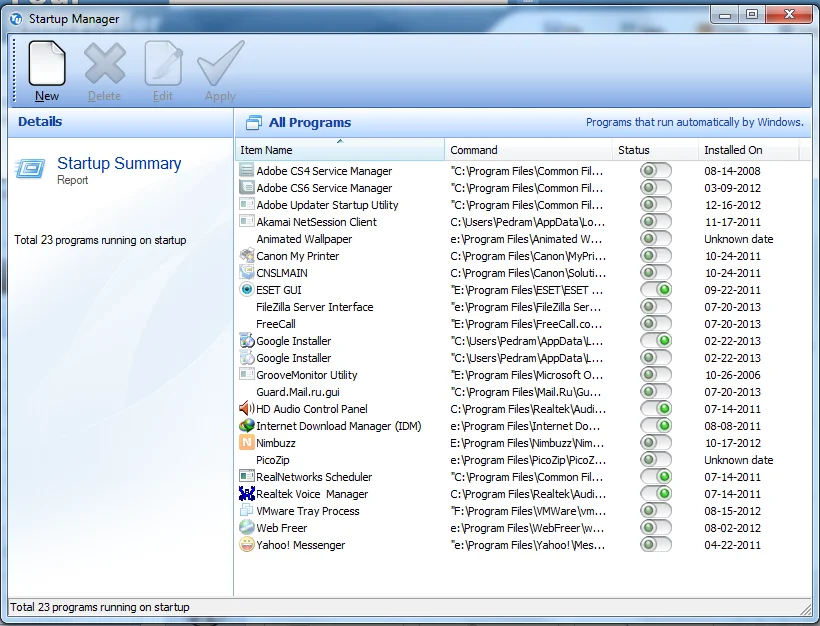
Task: Click the RealNetworks Scheduler icon
Action: pyautogui.click(x=246, y=476)
